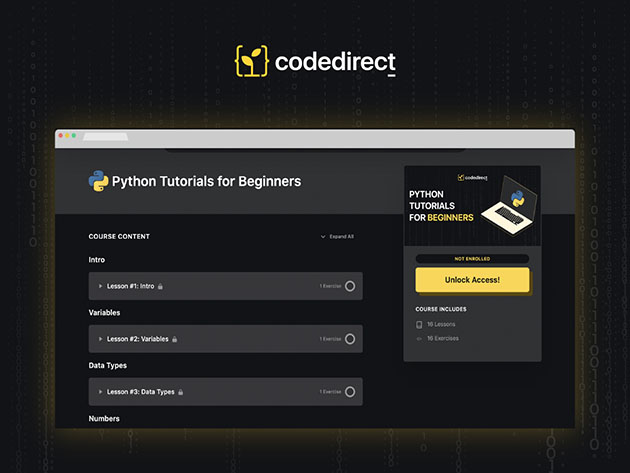Click the Unlock Access! button

pos(472,280)
